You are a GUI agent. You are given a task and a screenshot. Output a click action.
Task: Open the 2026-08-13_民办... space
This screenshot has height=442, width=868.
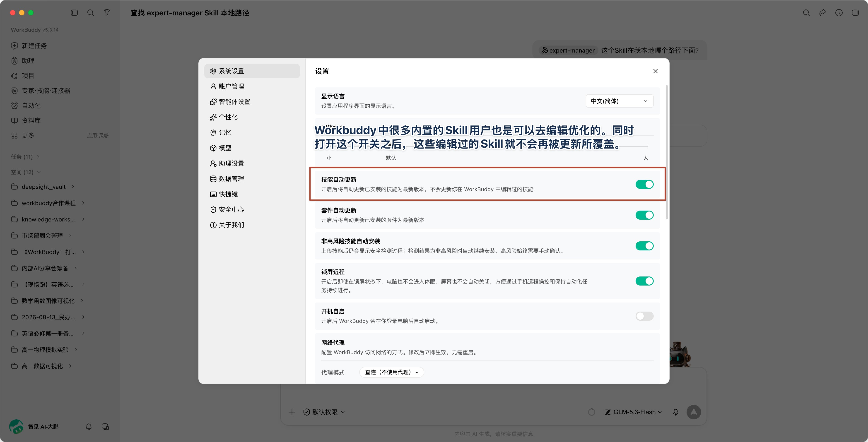(x=48, y=317)
